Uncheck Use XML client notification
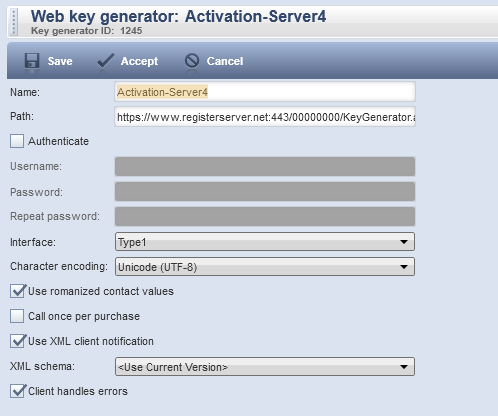498x416 pixels. tap(17, 341)
